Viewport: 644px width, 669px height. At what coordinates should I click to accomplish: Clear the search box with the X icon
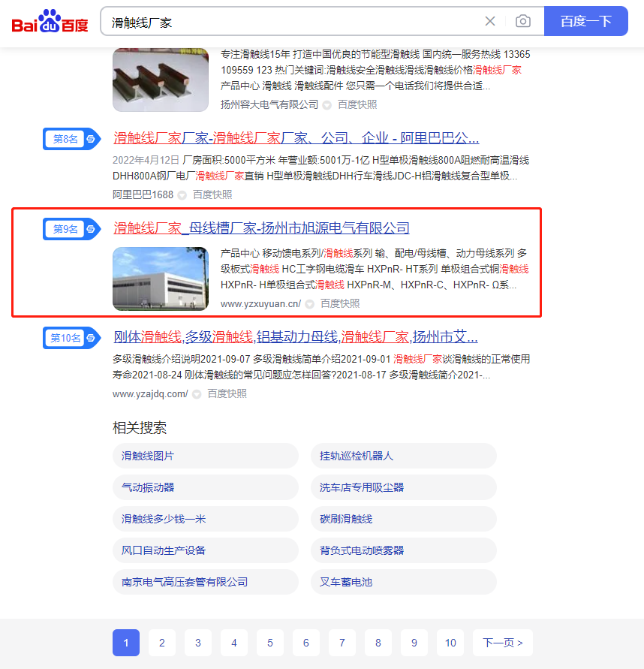pos(490,21)
